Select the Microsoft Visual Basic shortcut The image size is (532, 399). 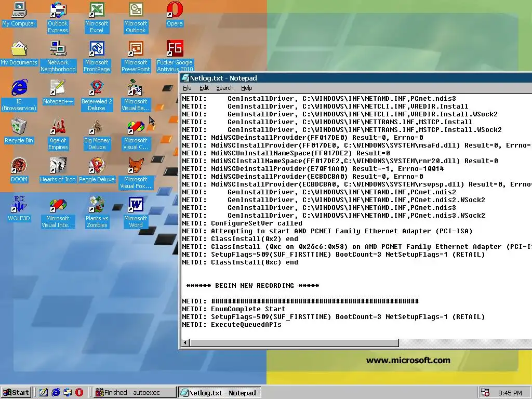tap(136, 96)
